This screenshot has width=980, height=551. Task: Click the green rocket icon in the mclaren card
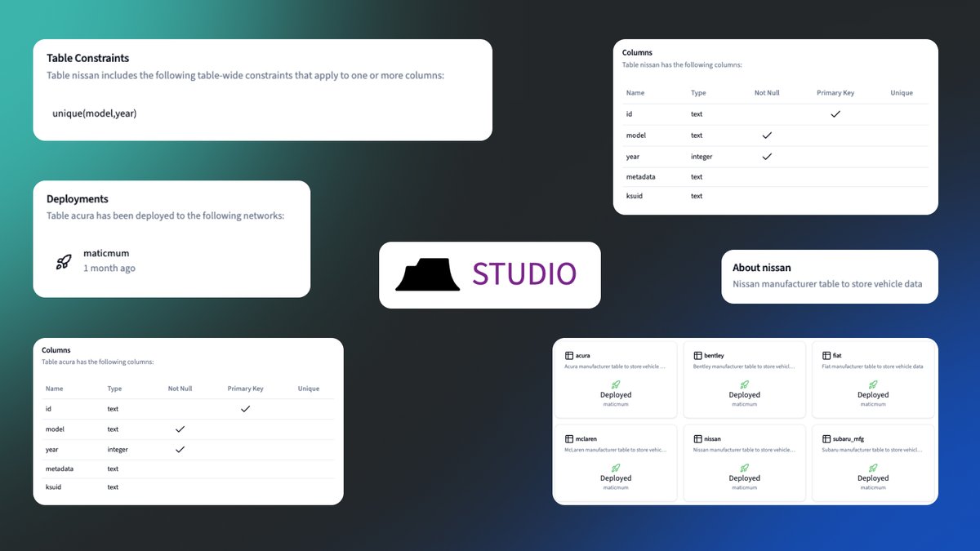coord(616,468)
